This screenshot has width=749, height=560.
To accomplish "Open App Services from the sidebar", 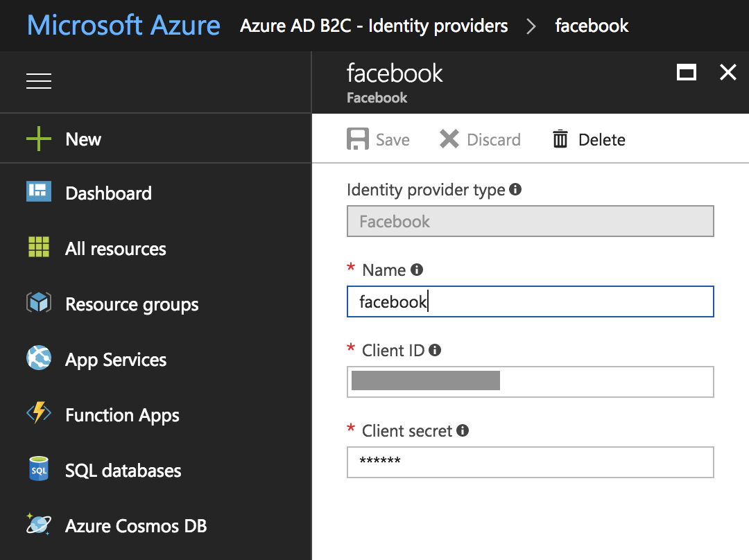I will tap(116, 360).
